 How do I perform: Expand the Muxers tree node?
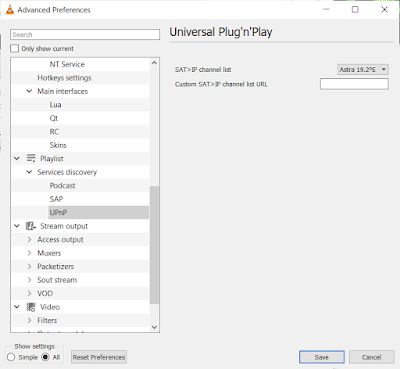click(29, 253)
